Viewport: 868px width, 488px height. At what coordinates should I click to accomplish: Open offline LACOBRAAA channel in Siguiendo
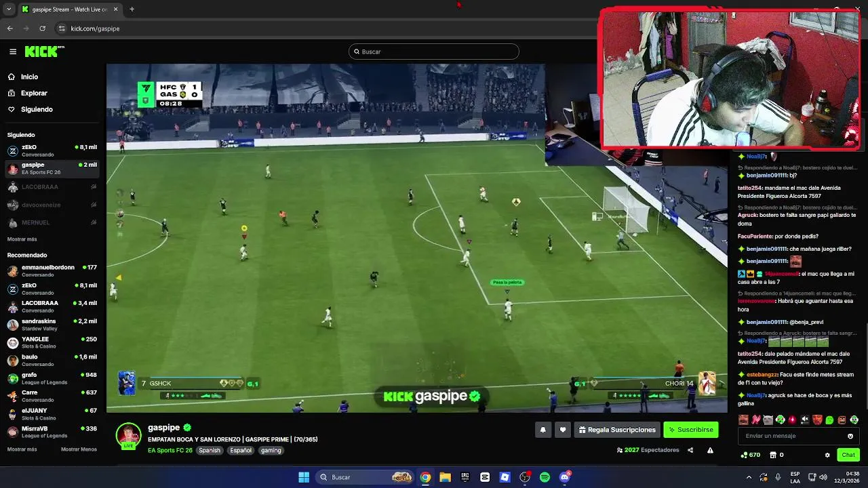coord(53,187)
